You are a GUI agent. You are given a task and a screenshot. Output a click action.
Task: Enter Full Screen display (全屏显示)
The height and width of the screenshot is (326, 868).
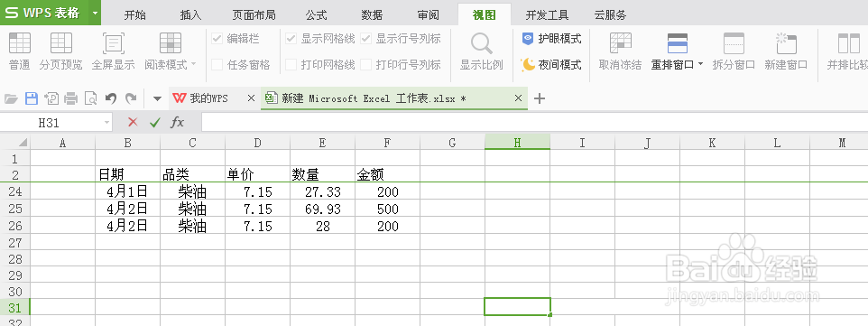pyautogui.click(x=113, y=51)
